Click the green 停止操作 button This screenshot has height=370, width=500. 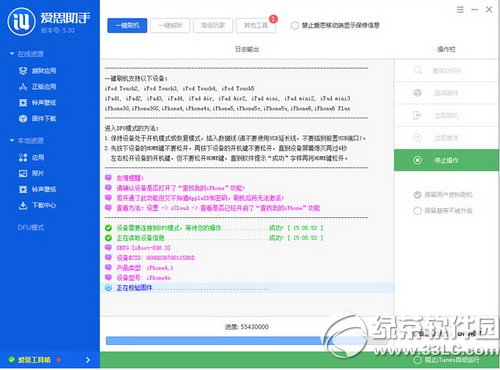(446, 160)
